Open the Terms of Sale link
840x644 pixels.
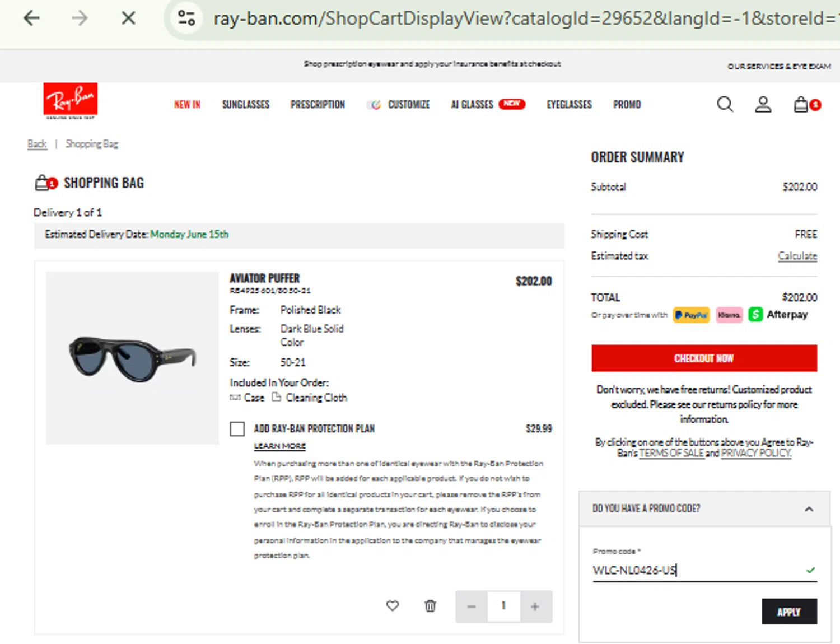click(x=671, y=453)
